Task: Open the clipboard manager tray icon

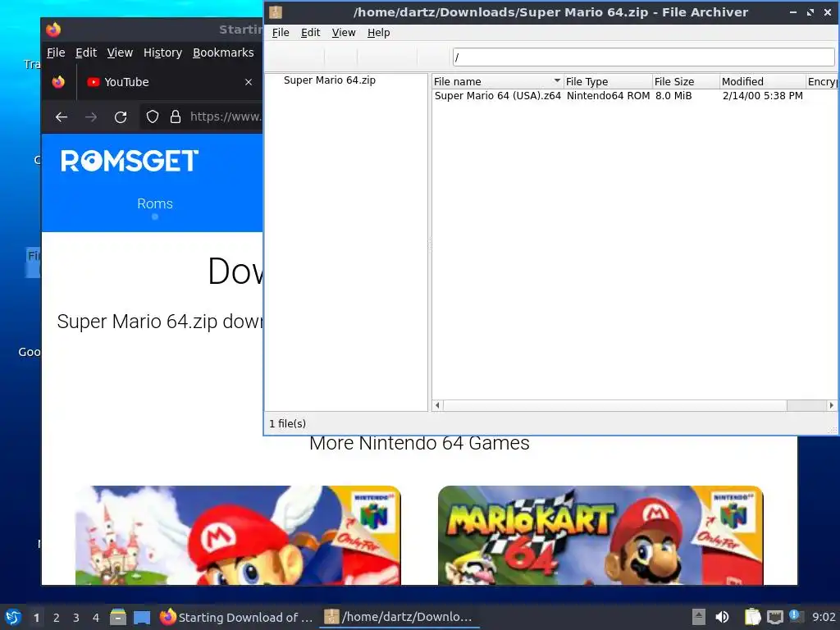Action: [753, 617]
